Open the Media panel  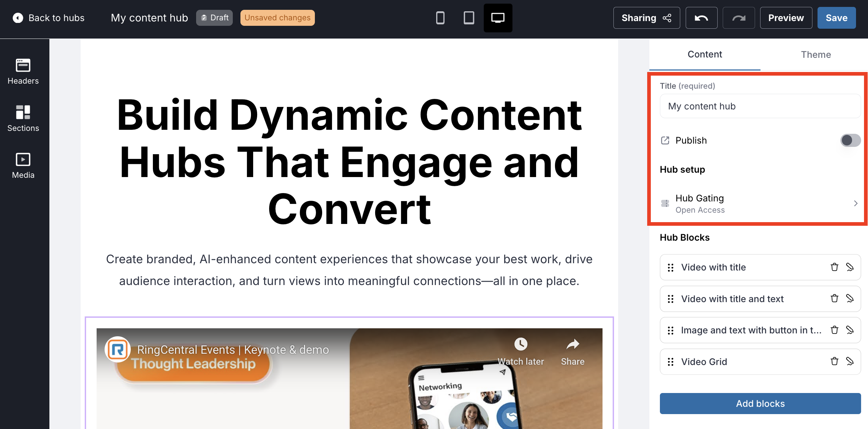click(x=23, y=165)
